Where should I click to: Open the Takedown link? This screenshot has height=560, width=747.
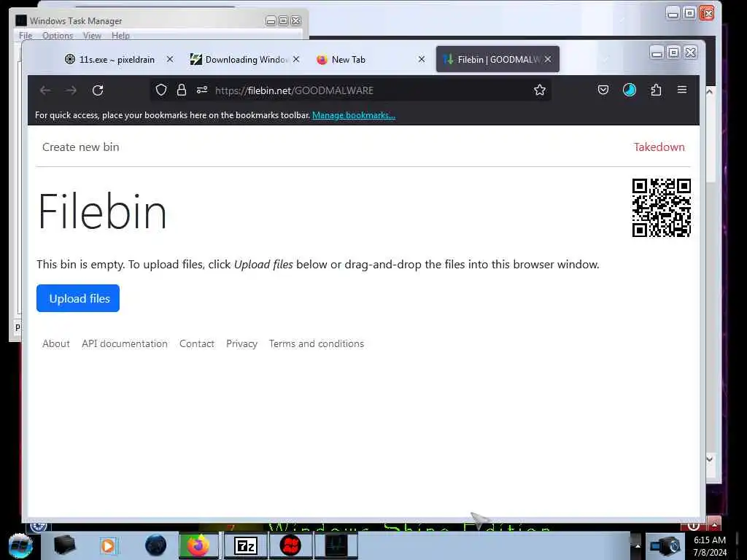(659, 147)
